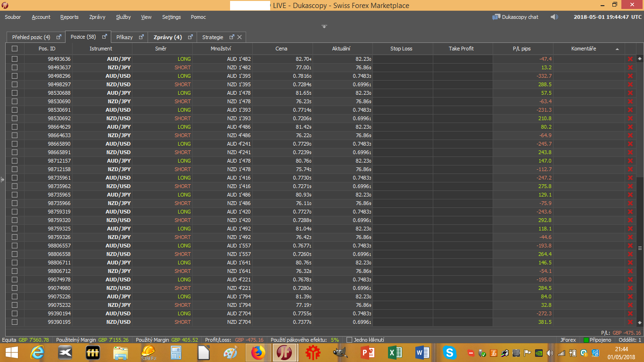Open PowerPoint from the taskbar
644x362 pixels.
tap(367, 353)
